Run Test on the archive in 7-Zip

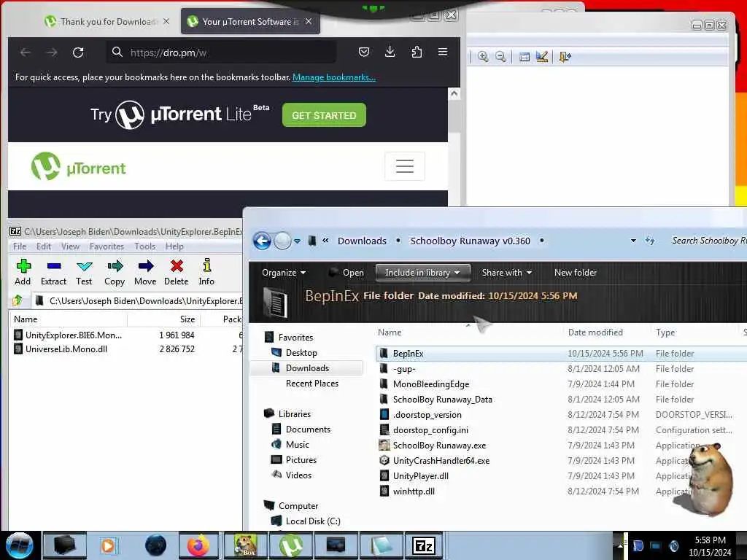[x=84, y=273]
